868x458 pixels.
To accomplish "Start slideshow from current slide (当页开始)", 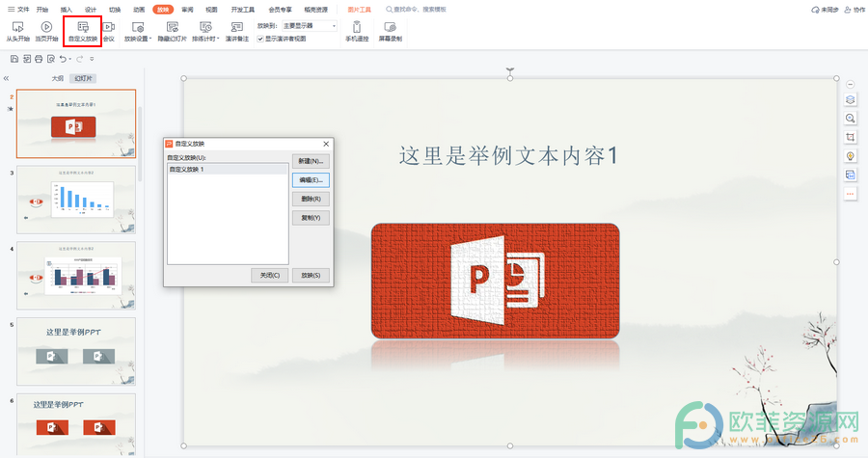I will tap(46, 32).
